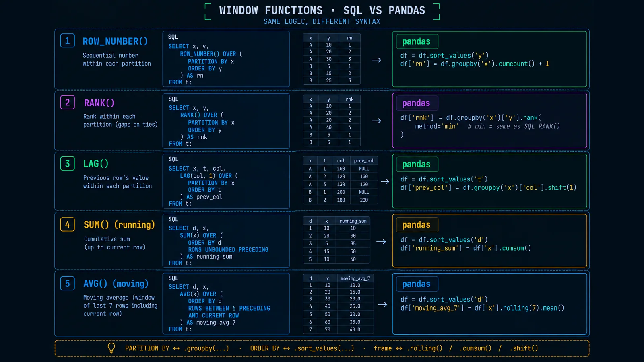Click the code line ending with '.rolling(7).mean()'

482,308
